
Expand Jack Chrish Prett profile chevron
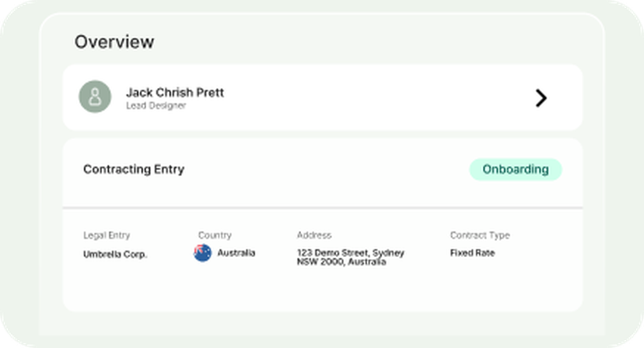[541, 97]
